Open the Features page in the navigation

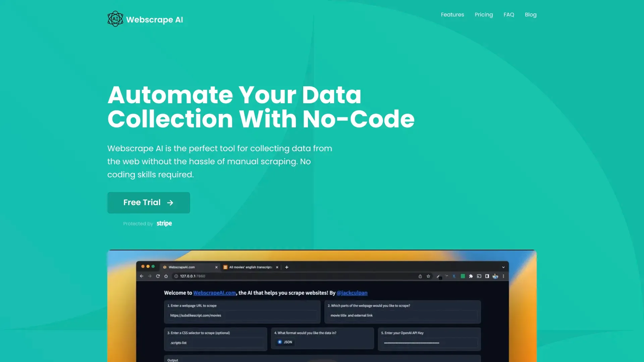click(x=452, y=15)
